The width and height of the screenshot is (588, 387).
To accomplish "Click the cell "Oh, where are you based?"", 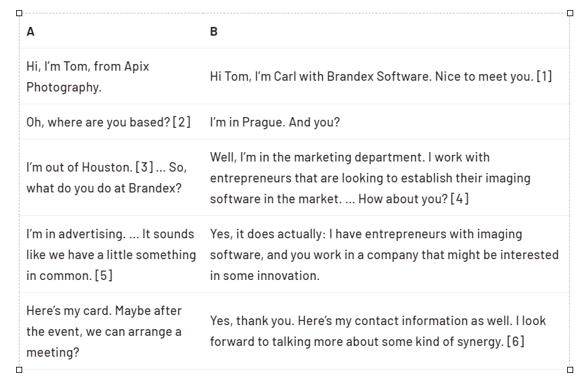I will [x=111, y=122].
